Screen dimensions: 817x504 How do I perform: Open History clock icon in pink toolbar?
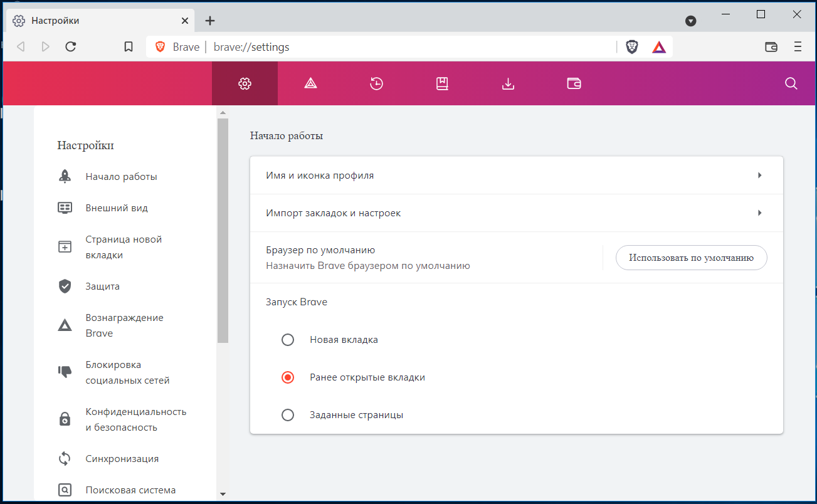pyautogui.click(x=376, y=83)
